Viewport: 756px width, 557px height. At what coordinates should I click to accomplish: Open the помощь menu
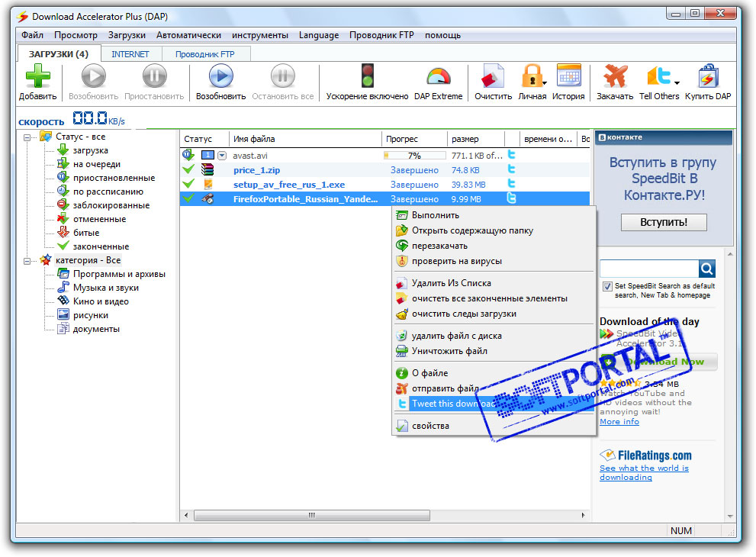tap(442, 35)
